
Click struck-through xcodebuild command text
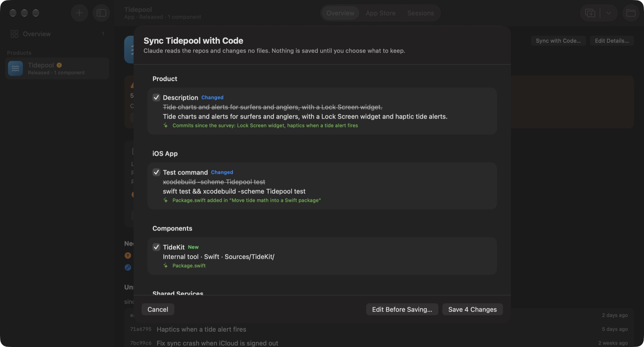[x=214, y=182]
